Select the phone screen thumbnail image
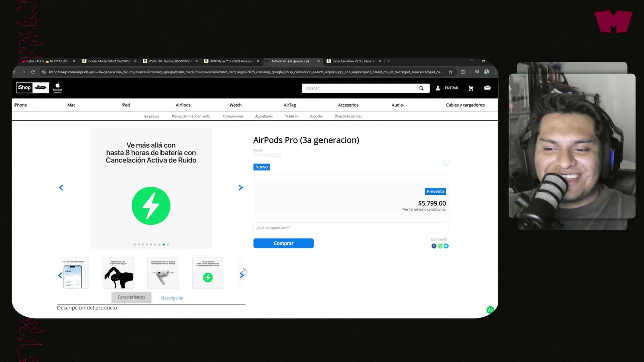The image size is (644, 362). pos(73,273)
